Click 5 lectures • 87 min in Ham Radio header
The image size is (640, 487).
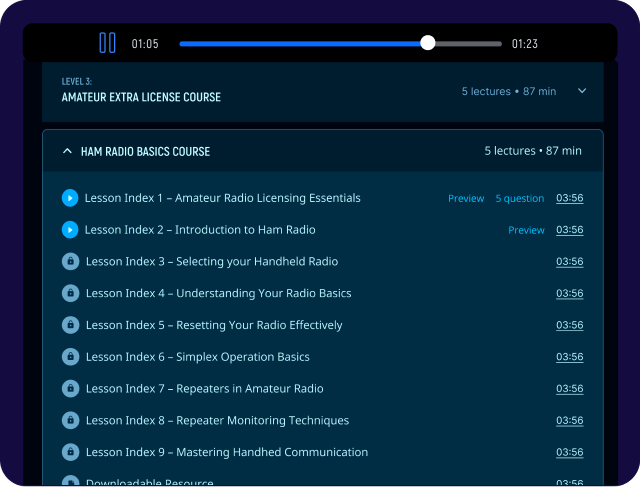[x=533, y=151]
